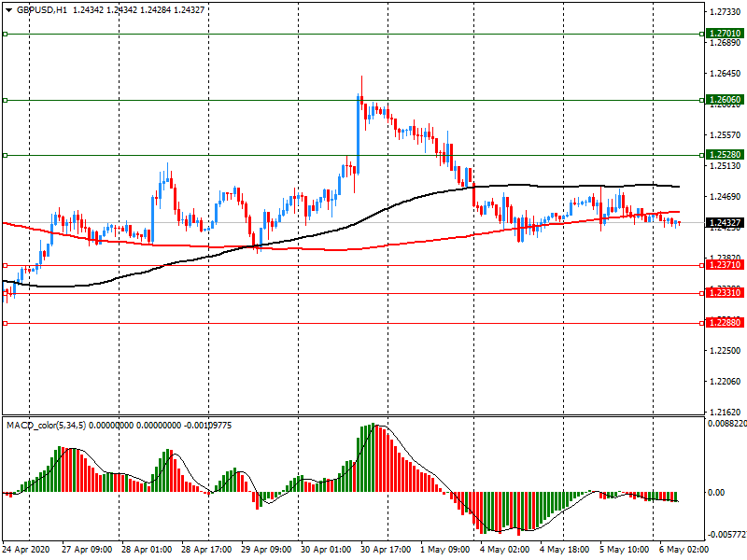Click the 1.27330 price scale value
This screenshot has width=747, height=560.
coord(726,12)
